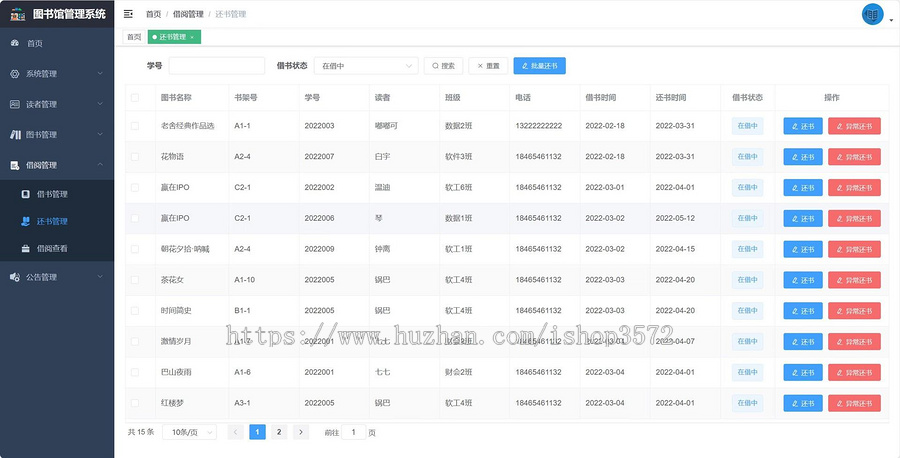The height and width of the screenshot is (458, 900).
Task: Click 还书 for 时间简史
Action: 803,310
